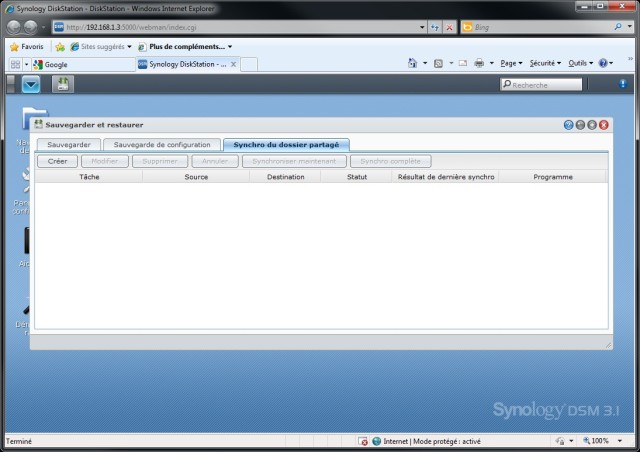Open recent pages dropdown arrow

coord(43,27)
